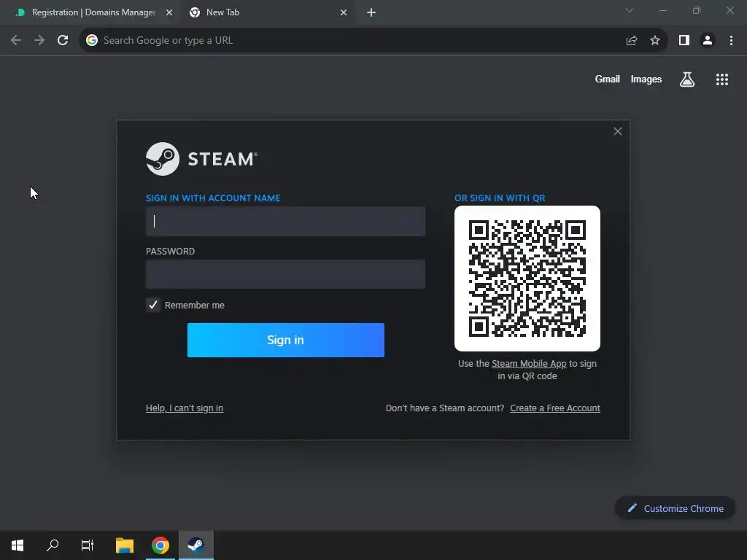The height and width of the screenshot is (560, 747).
Task: Click the Customize Chrome button
Action: (675, 508)
